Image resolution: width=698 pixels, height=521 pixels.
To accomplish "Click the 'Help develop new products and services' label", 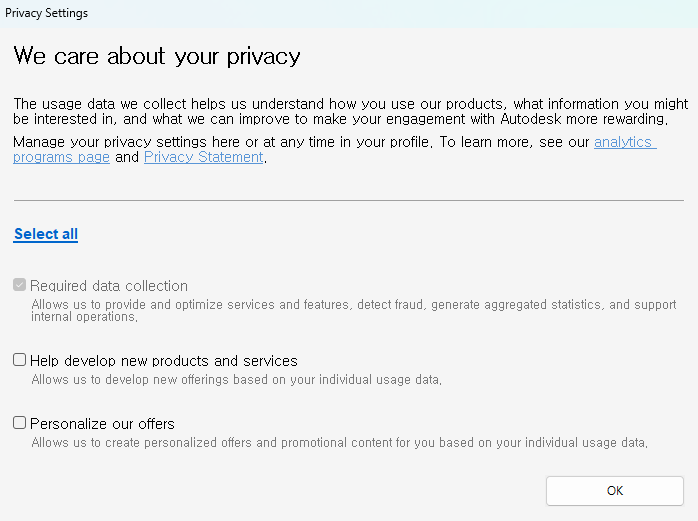I will 164,361.
